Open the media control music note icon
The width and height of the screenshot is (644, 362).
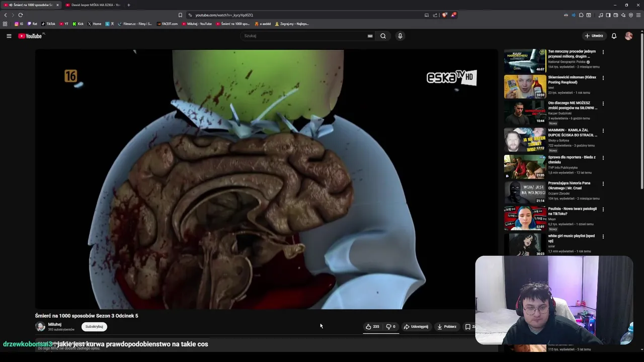[x=601, y=15]
